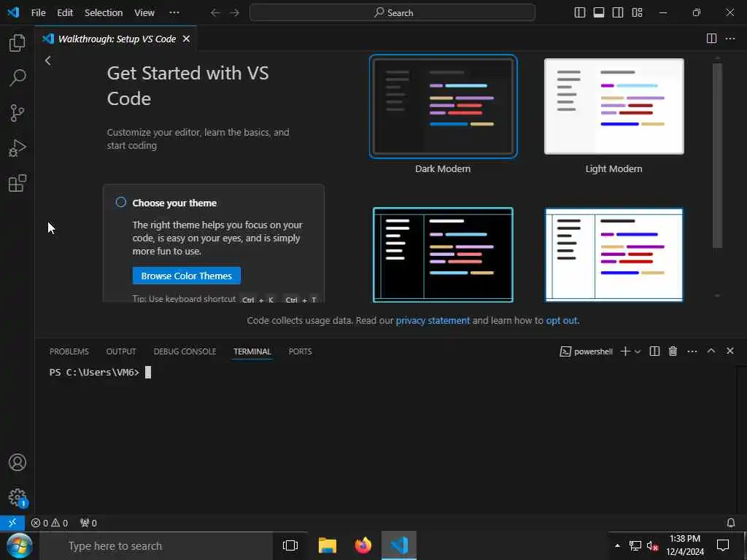This screenshot has width=747, height=560.
Task: Open terminal panel Views and More Actions
Action: coord(692,351)
